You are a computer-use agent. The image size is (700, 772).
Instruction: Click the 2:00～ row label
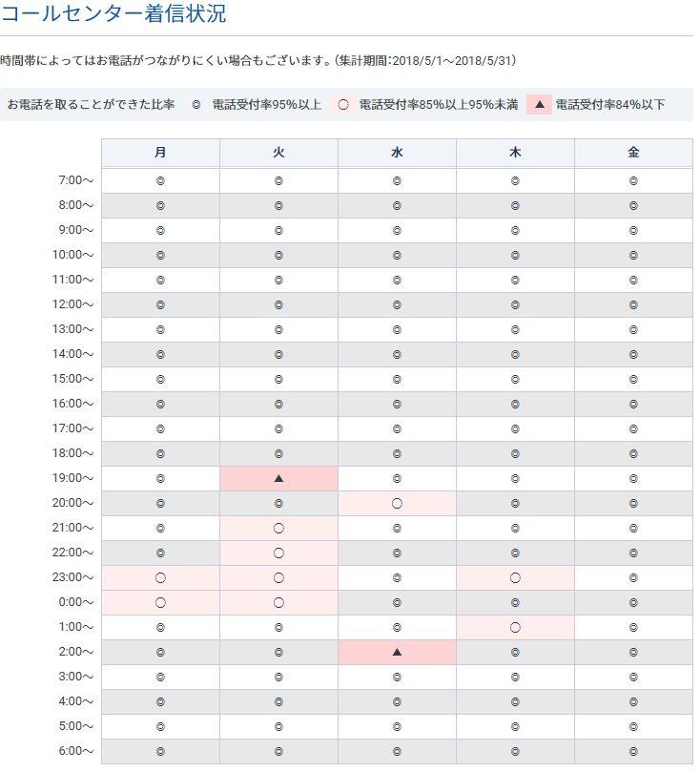[x=76, y=652]
